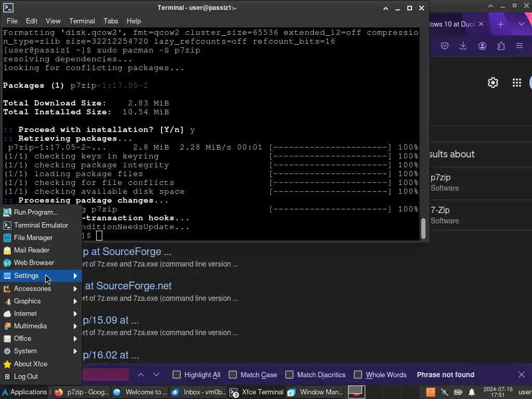
Task: Click the Settings menu icon
Action: [x=7, y=276]
